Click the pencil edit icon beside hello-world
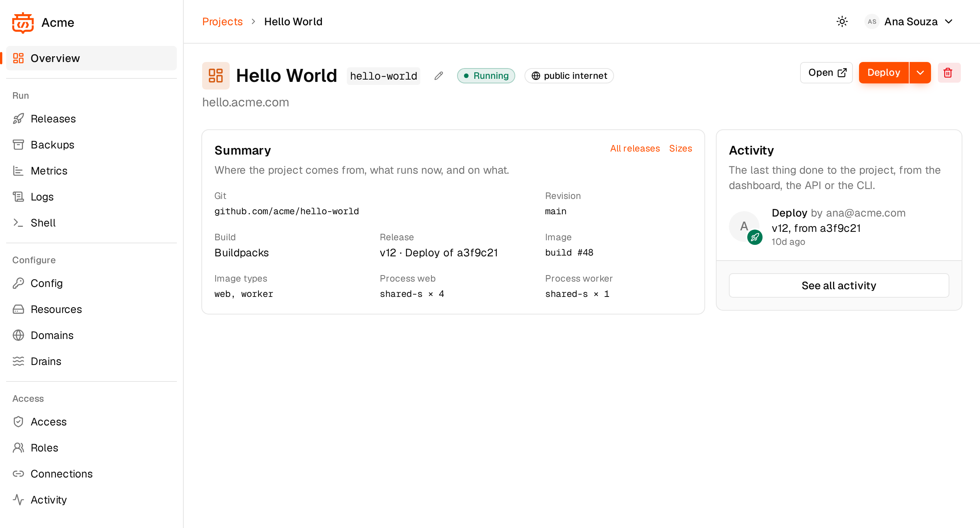 [439, 76]
